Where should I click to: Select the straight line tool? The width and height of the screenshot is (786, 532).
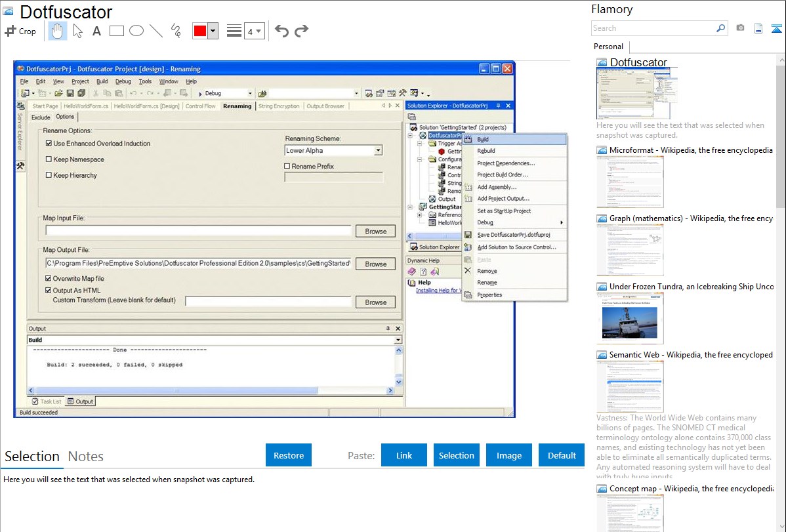tap(155, 31)
